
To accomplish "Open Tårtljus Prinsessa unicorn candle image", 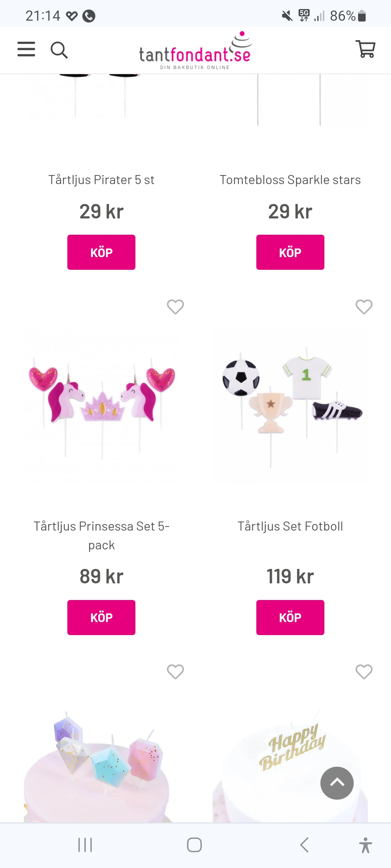I will (102, 405).
